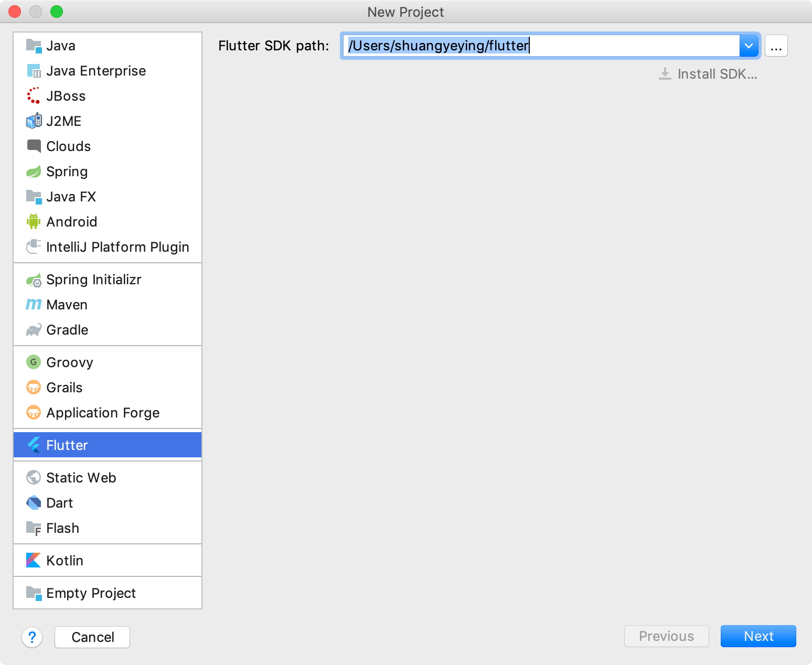The width and height of the screenshot is (812, 665).
Task: Focus the Flutter SDK path field
Action: coord(541,46)
